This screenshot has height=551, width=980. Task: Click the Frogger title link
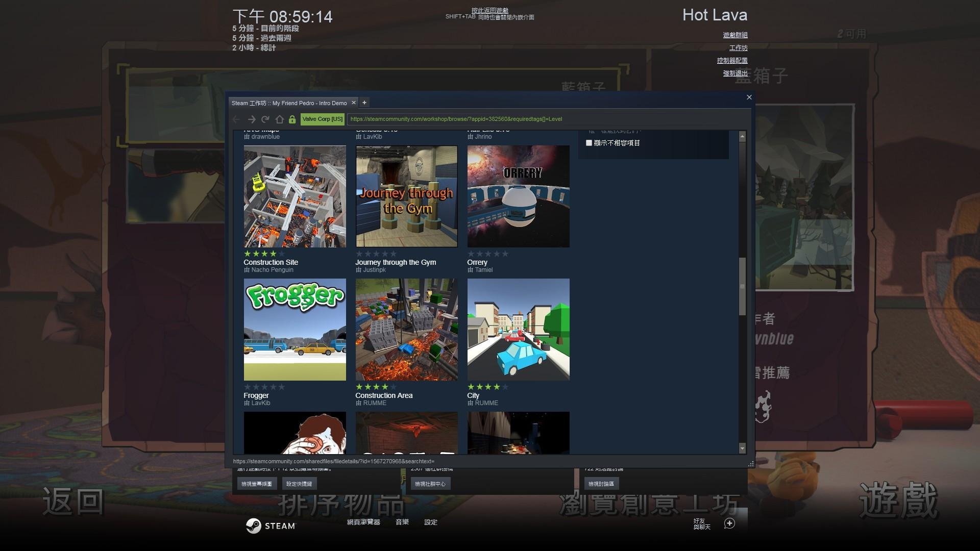[x=256, y=395]
